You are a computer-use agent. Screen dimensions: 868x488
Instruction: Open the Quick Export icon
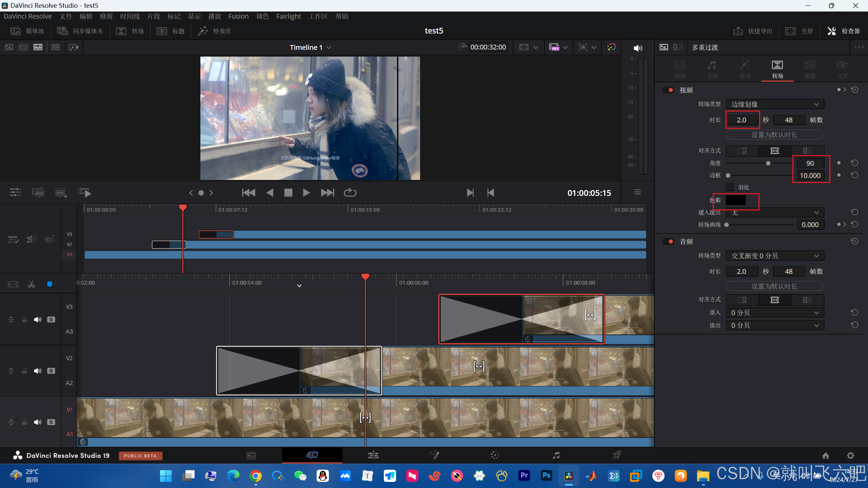[738, 31]
